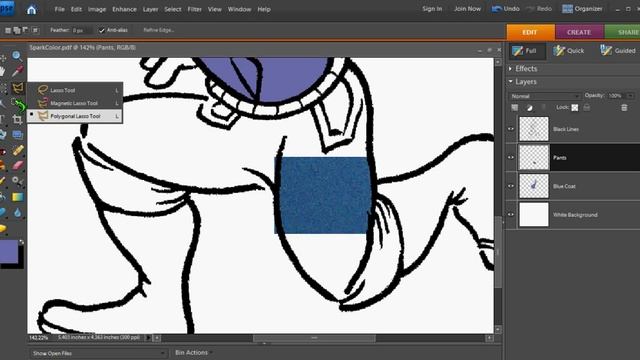Hide the White Background layer
Image resolution: width=640 pixels, height=360 pixels.
(x=511, y=214)
